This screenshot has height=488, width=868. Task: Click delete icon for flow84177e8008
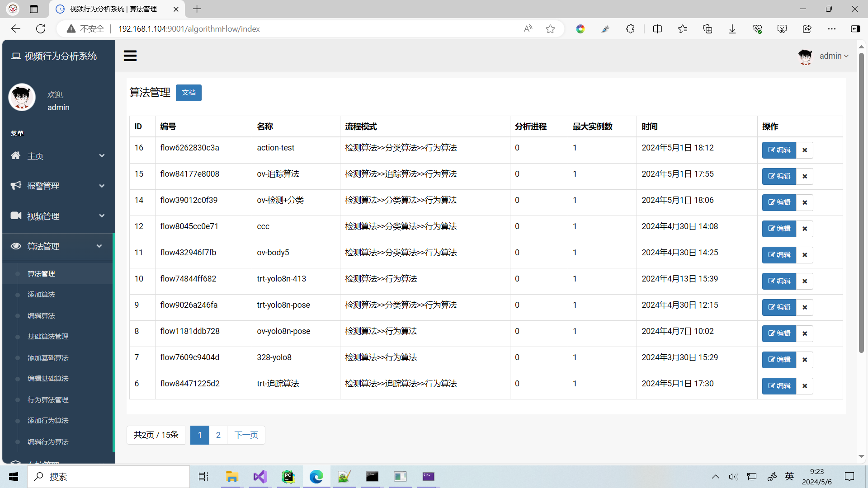[x=805, y=176]
